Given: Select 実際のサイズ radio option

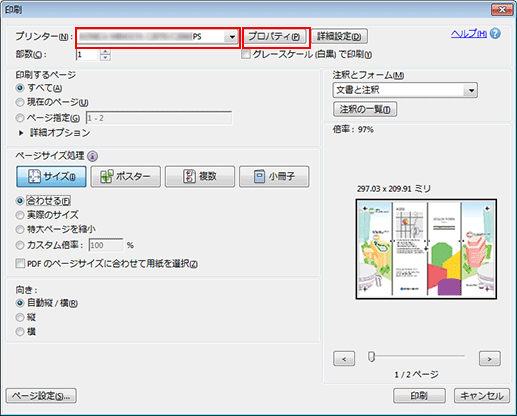Looking at the screenshot, I should tap(20, 215).
